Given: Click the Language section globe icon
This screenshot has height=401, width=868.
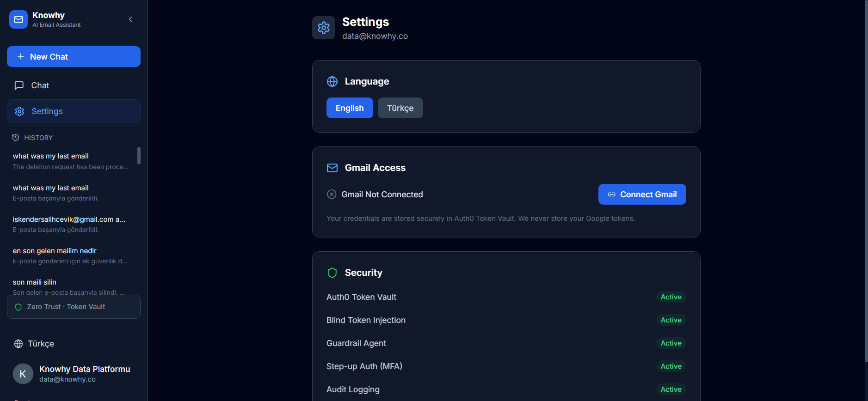Looking at the screenshot, I should [332, 82].
